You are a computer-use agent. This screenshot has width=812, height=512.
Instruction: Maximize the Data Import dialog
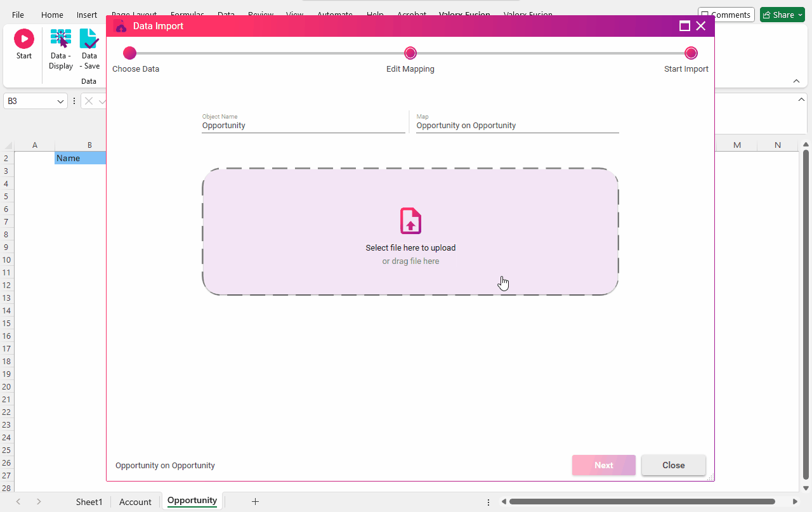pyautogui.click(x=684, y=26)
